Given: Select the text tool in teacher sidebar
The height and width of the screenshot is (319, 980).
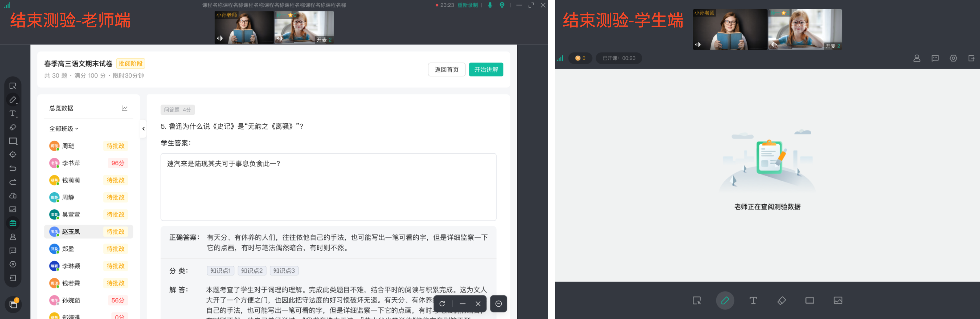Looking at the screenshot, I should click(13, 114).
